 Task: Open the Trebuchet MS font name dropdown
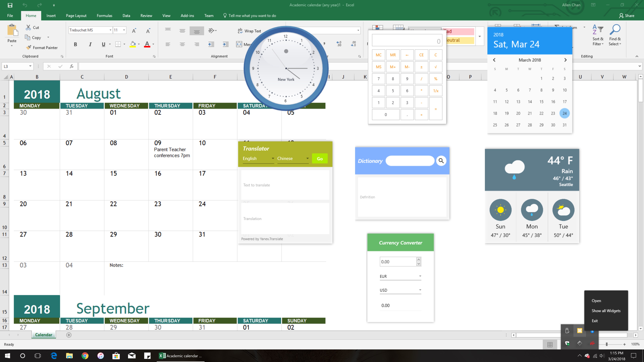pos(110,30)
